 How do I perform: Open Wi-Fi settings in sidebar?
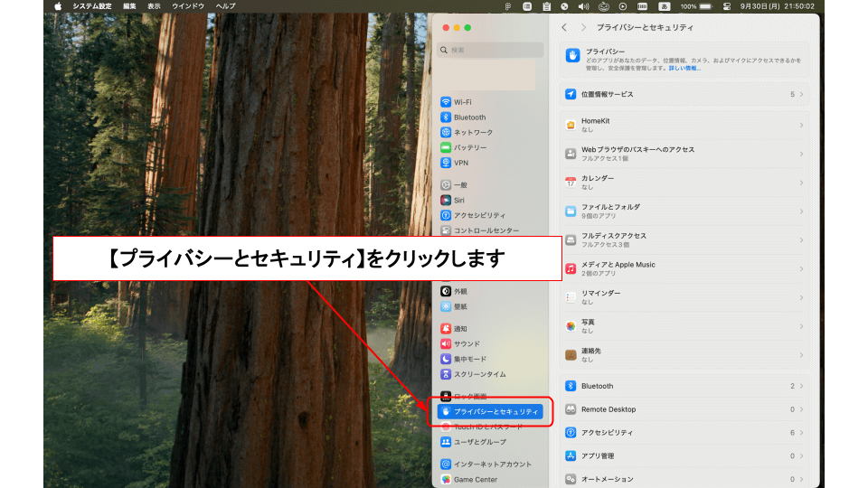pos(462,102)
